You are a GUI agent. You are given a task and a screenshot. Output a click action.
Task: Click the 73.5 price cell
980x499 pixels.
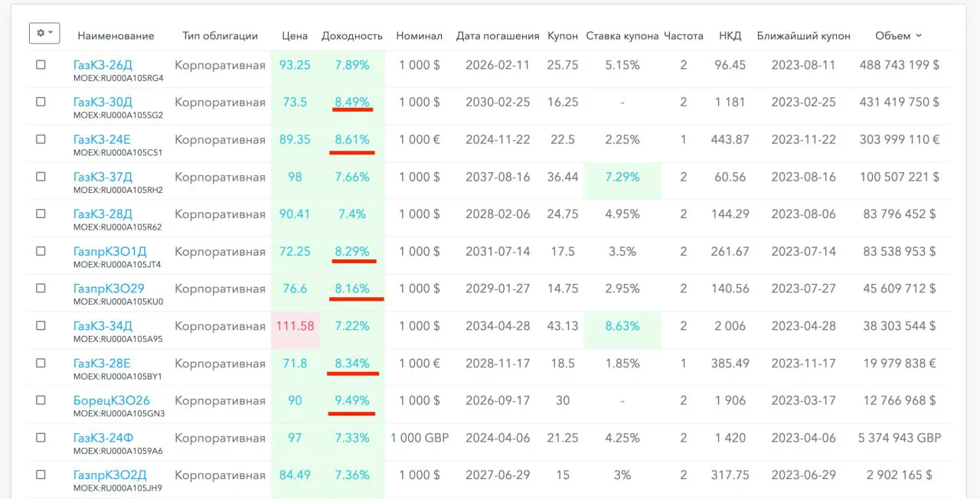(295, 102)
